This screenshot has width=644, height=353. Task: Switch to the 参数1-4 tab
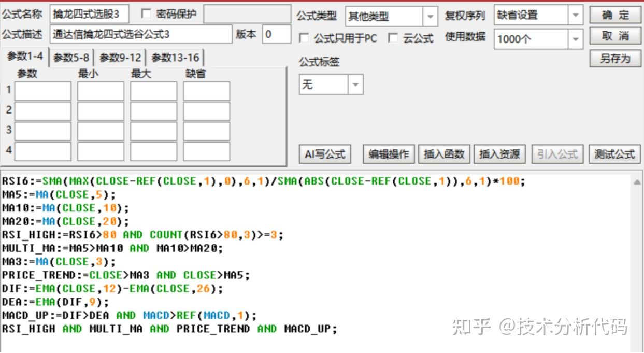[25, 57]
